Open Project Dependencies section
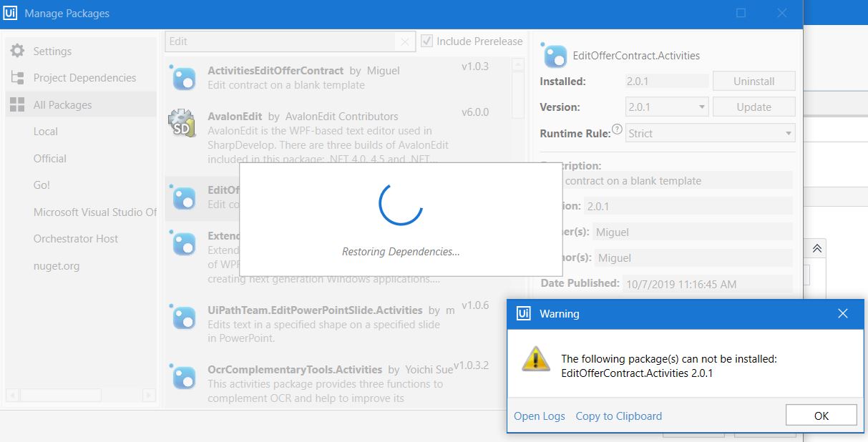 click(x=84, y=78)
